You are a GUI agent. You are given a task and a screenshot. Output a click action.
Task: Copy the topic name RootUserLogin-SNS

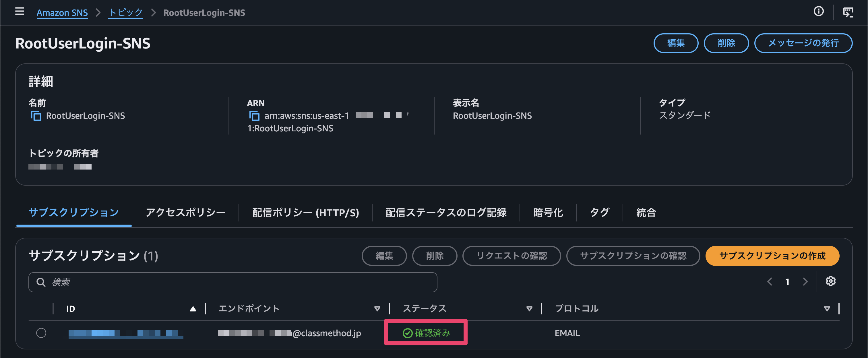(36, 116)
